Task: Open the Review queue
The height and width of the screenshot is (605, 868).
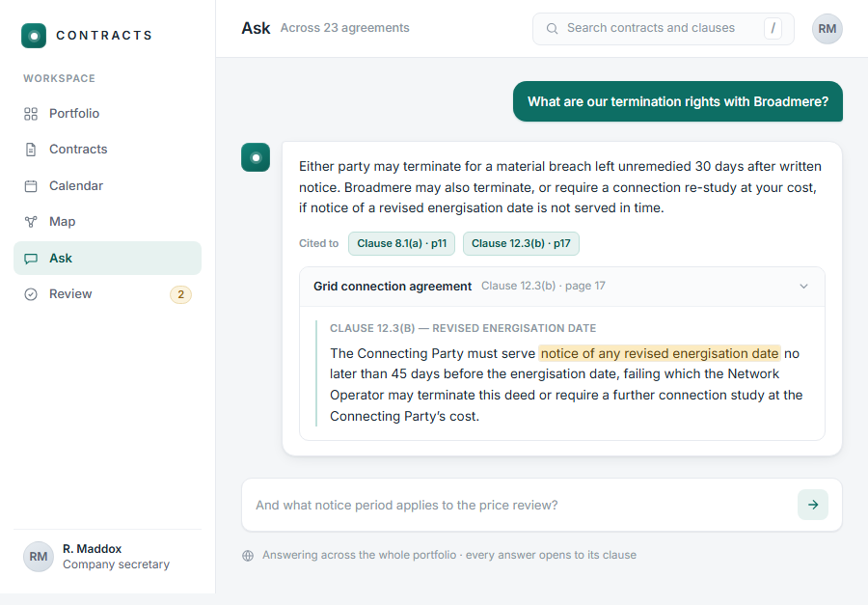Action: [x=107, y=294]
